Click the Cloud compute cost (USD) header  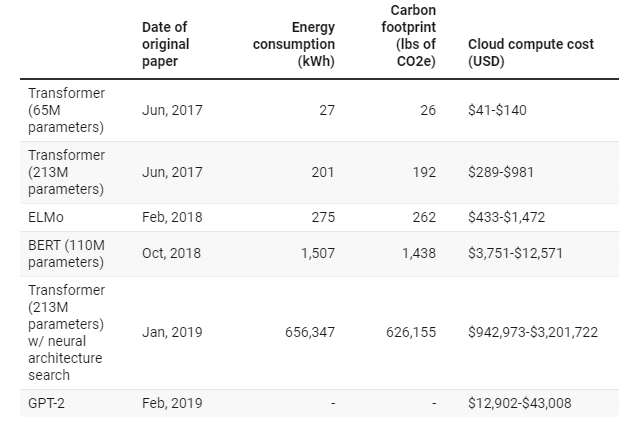pyautogui.click(x=530, y=52)
